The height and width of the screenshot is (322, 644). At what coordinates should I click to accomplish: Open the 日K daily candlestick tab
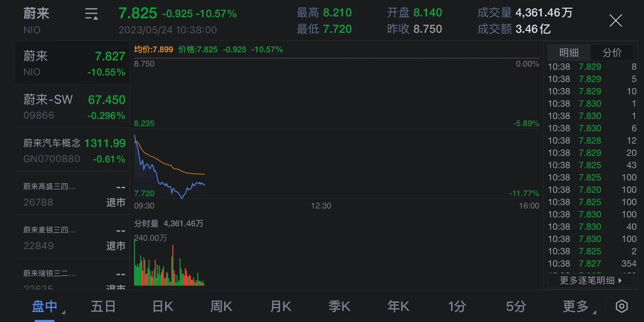coord(163,306)
